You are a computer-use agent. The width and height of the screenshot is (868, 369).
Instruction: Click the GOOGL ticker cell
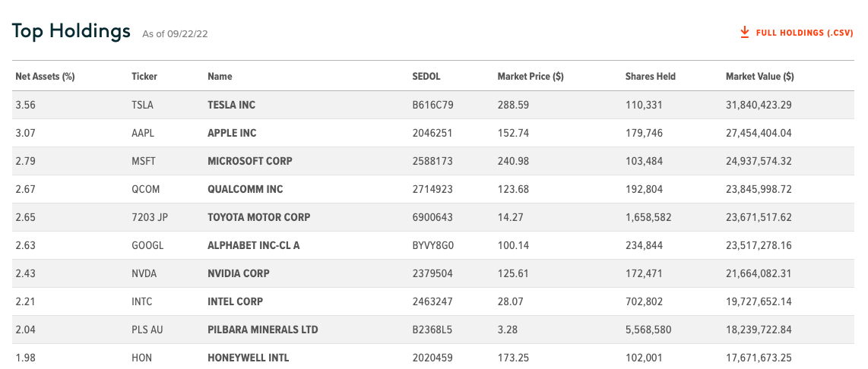[147, 245]
